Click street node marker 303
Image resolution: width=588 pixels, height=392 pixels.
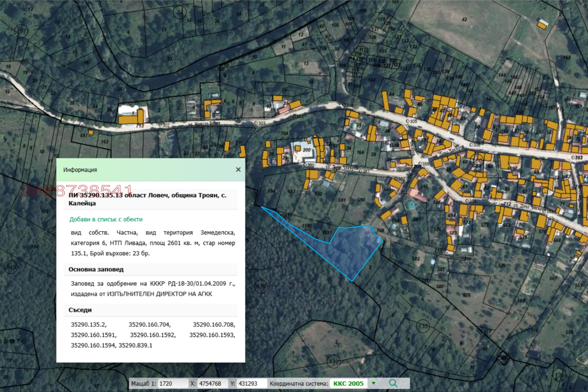pos(260,123)
